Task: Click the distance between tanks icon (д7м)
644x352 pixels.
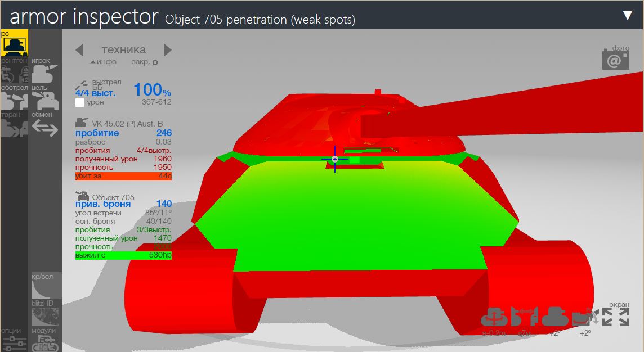Action: pyautogui.click(x=525, y=317)
